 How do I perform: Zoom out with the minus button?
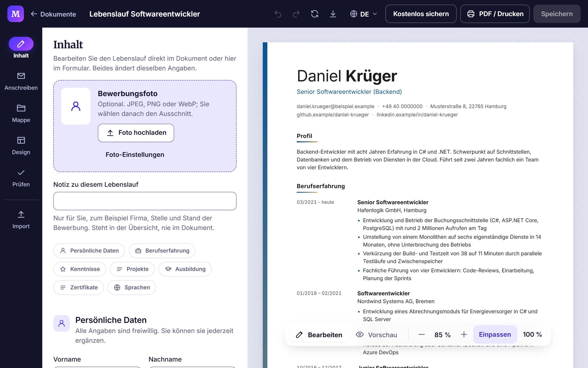click(421, 335)
